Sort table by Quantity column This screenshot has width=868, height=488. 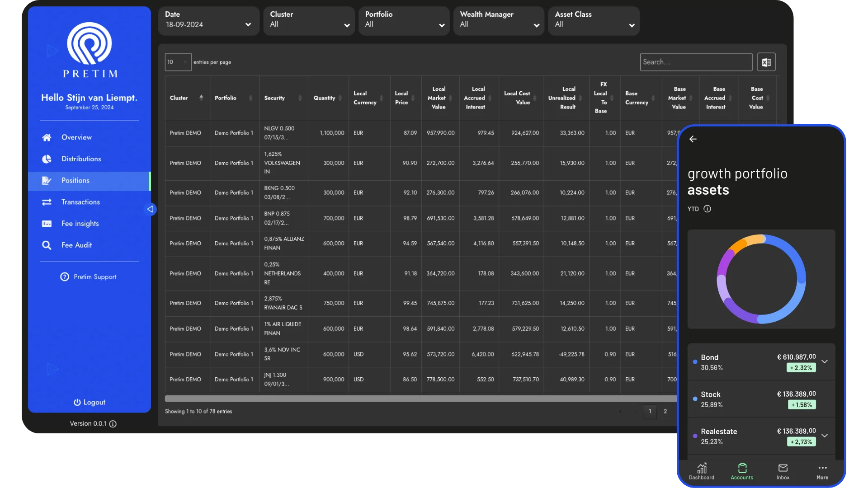(329, 98)
